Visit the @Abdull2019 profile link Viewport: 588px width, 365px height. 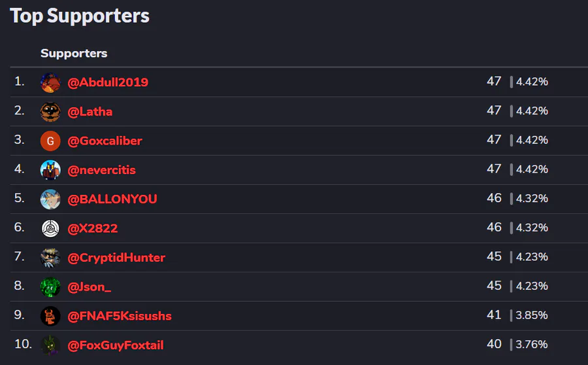tap(108, 82)
